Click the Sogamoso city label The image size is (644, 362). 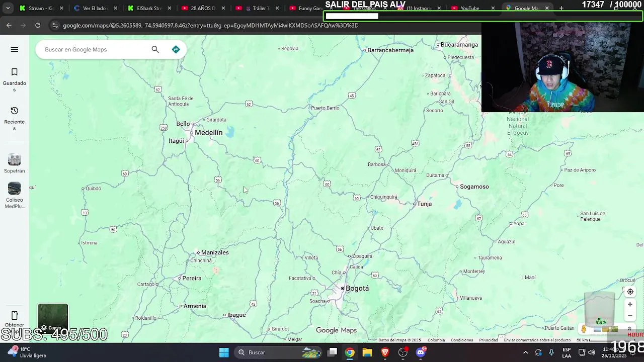pyautogui.click(x=474, y=187)
